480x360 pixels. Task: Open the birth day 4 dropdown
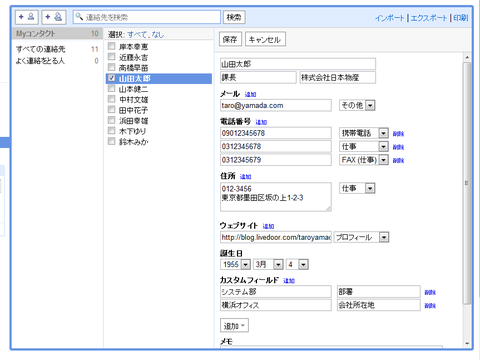click(297, 265)
